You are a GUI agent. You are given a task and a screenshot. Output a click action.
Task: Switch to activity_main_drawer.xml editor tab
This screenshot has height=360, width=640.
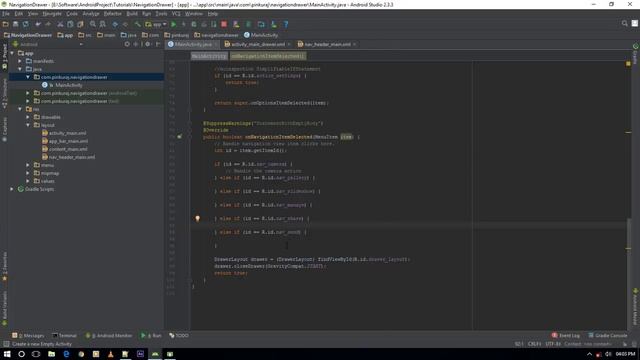point(258,44)
